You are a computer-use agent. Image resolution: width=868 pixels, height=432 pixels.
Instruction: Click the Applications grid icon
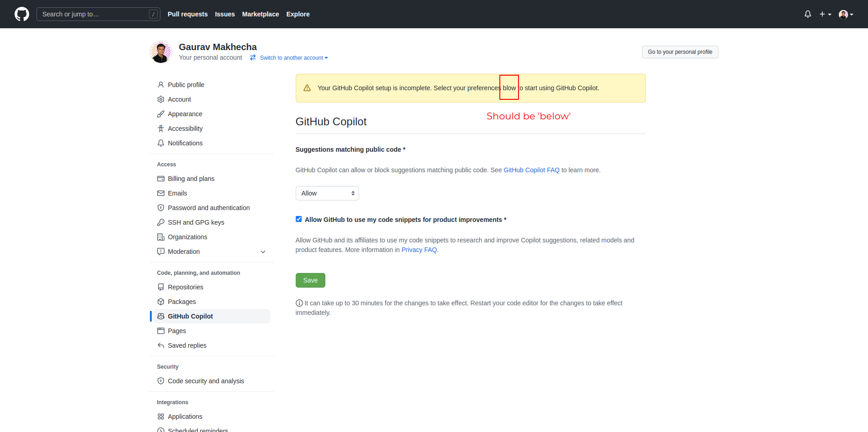pos(161,417)
